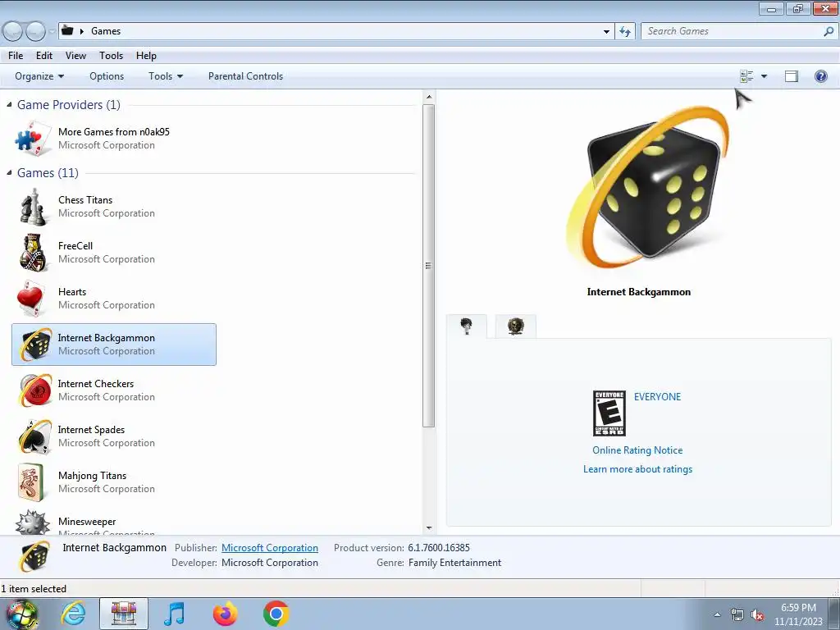Click the Back navigation button
Viewport: 840px width, 630px height.
(x=13, y=32)
